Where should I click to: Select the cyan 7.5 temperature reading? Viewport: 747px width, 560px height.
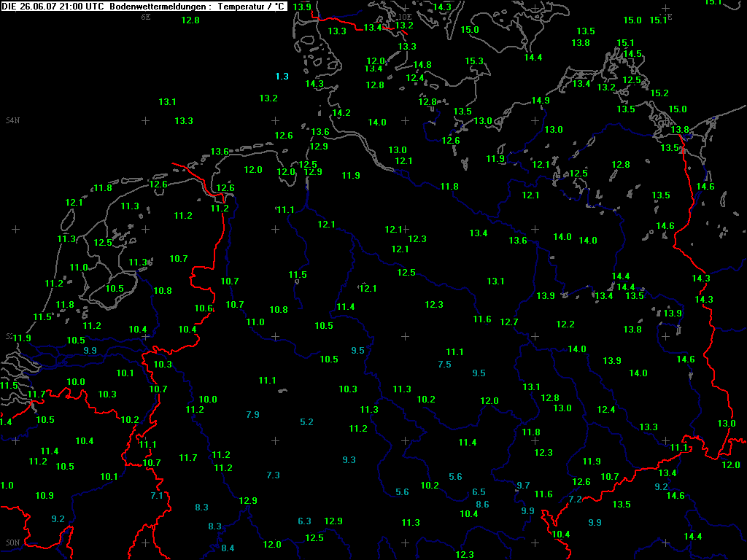pos(444,365)
